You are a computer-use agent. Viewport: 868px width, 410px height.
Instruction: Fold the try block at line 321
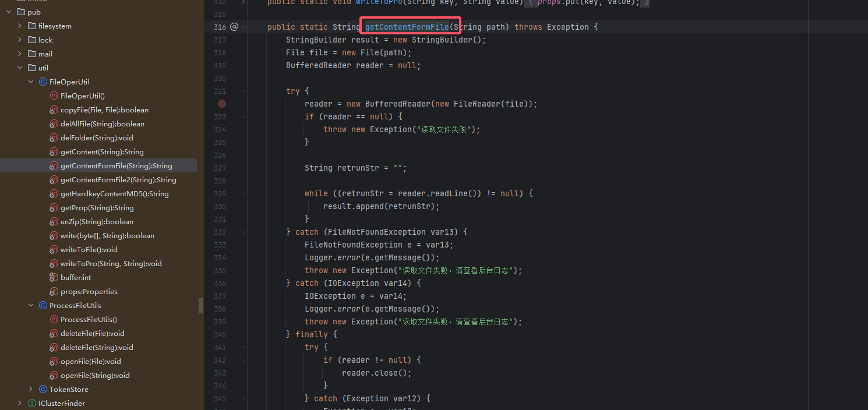point(244,91)
